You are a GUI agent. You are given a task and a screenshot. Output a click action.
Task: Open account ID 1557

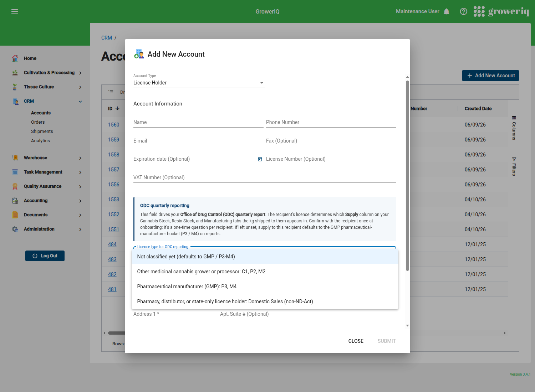[x=114, y=170]
